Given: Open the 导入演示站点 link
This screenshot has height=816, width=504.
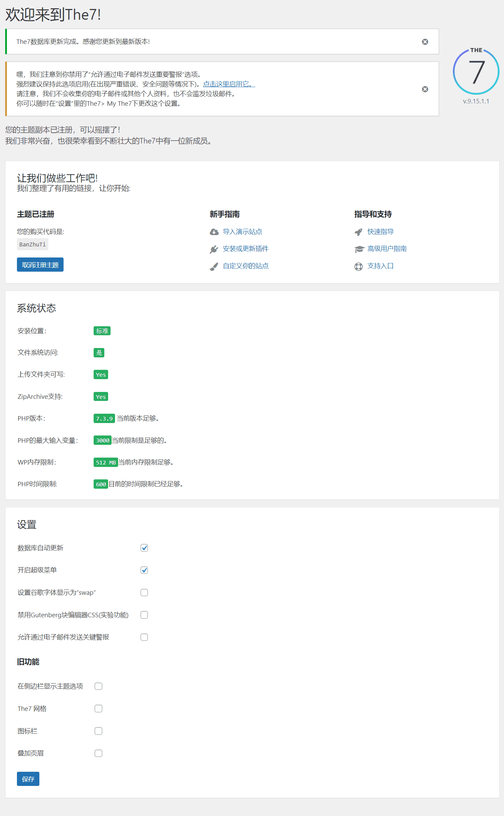Looking at the screenshot, I should [243, 232].
